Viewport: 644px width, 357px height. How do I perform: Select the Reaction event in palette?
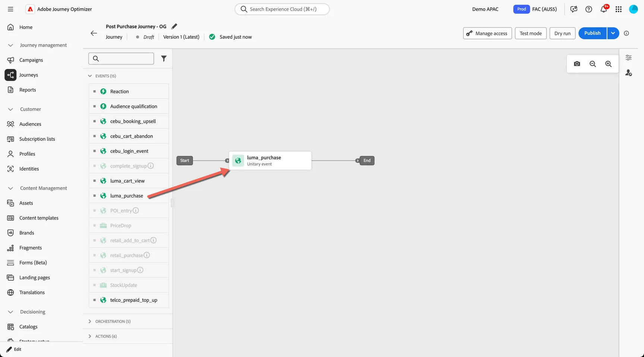[x=129, y=91]
